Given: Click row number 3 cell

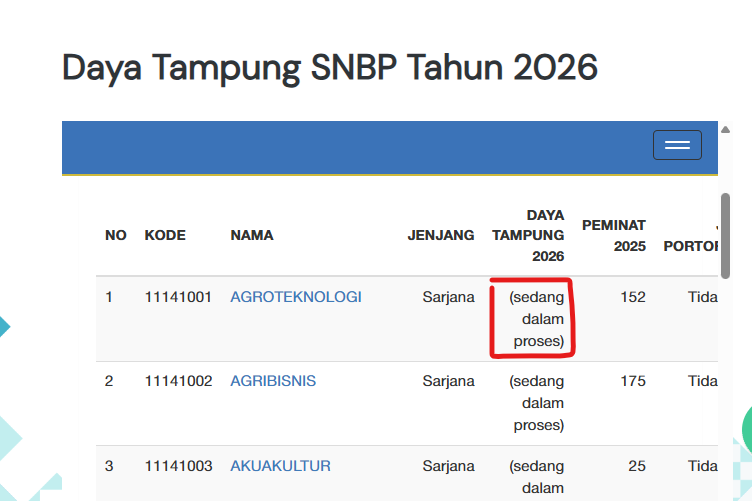Looking at the screenshot, I should pyautogui.click(x=109, y=466).
